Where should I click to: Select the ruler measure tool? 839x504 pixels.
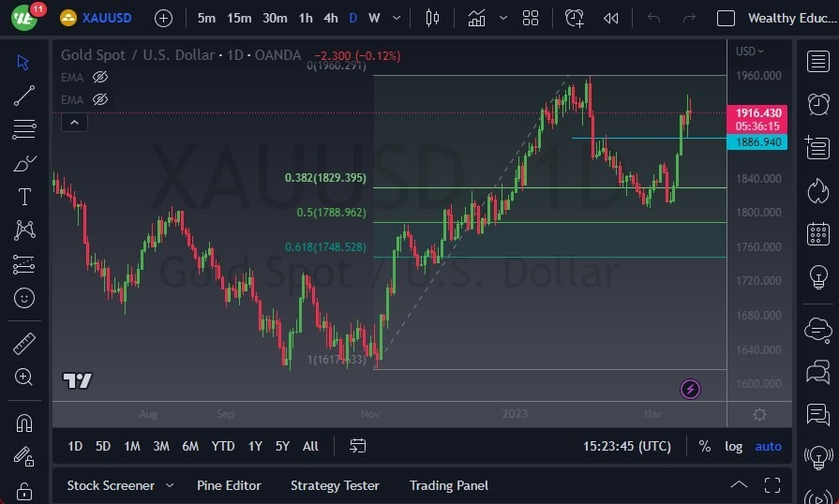(24, 344)
